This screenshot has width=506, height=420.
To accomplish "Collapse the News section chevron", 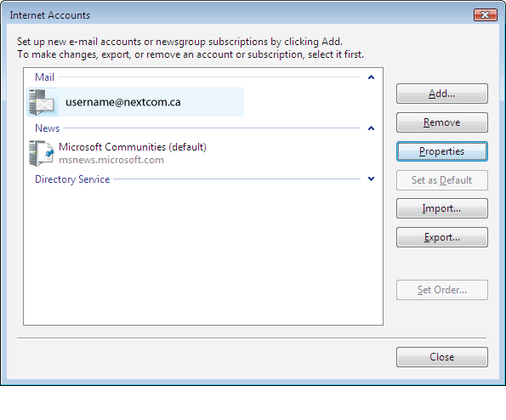I will [x=371, y=128].
